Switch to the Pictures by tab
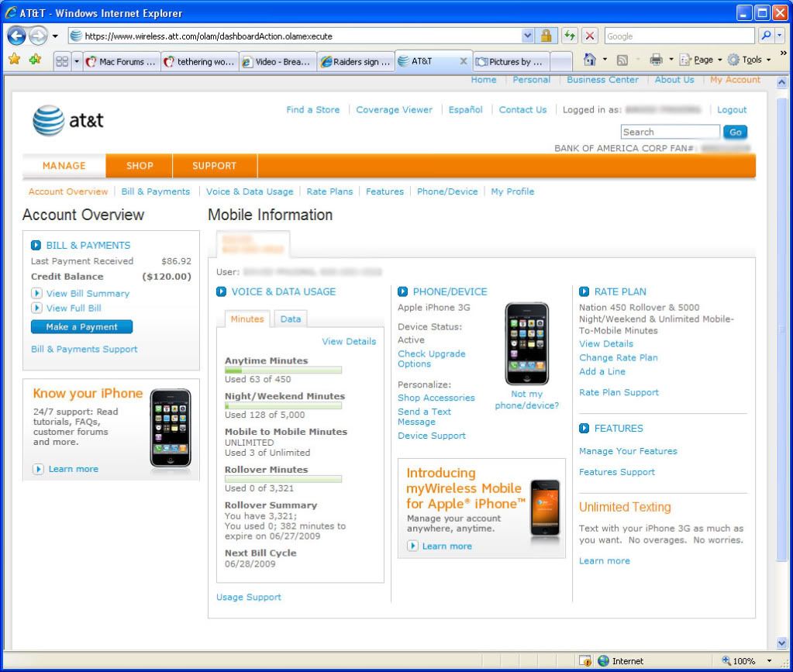Screen dimensions: 793x672 click(511, 62)
